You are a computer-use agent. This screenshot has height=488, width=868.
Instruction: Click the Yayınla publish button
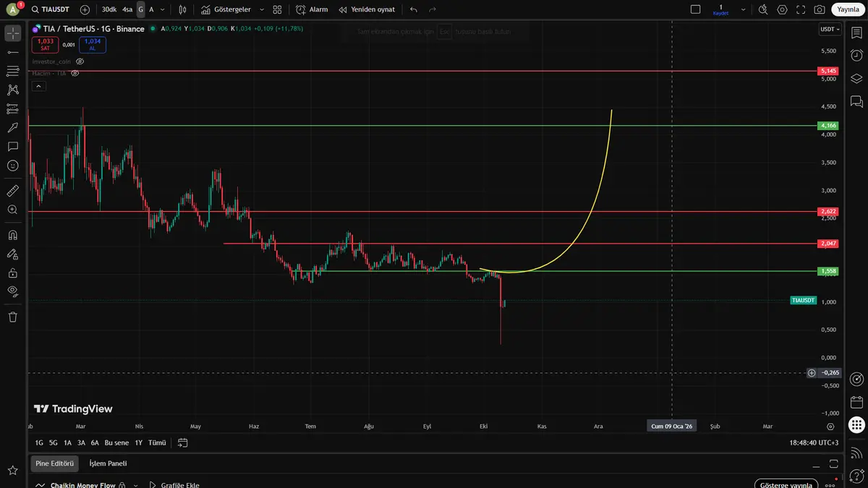click(x=848, y=9)
